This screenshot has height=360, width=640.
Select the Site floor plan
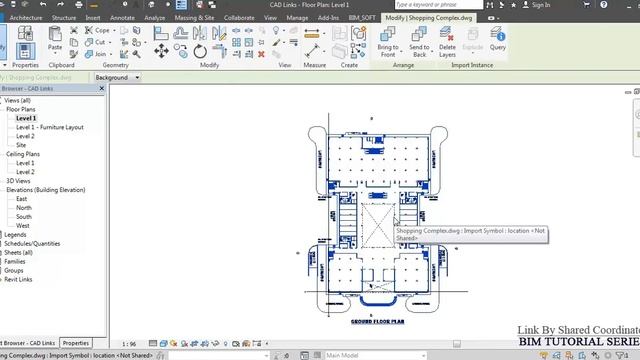[x=21, y=145]
